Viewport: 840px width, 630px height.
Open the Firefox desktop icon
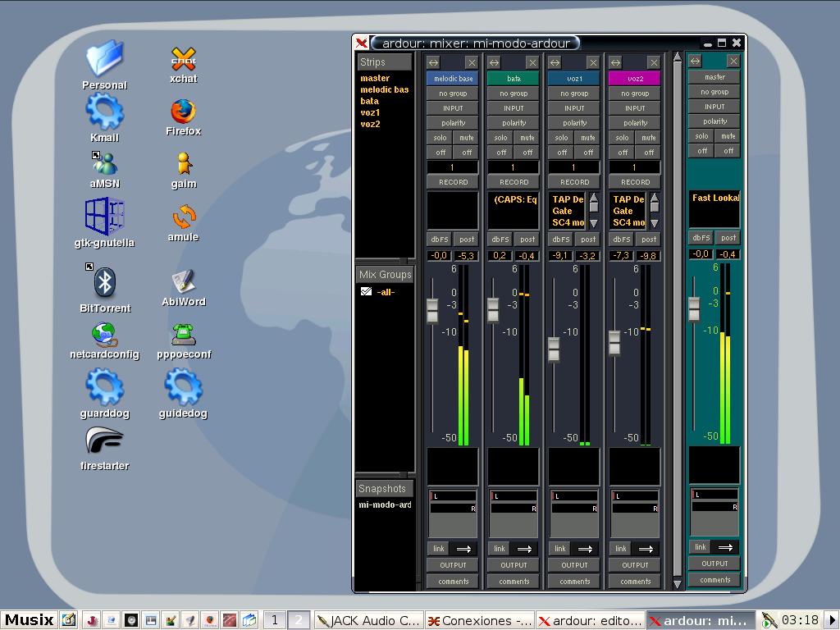click(x=183, y=113)
